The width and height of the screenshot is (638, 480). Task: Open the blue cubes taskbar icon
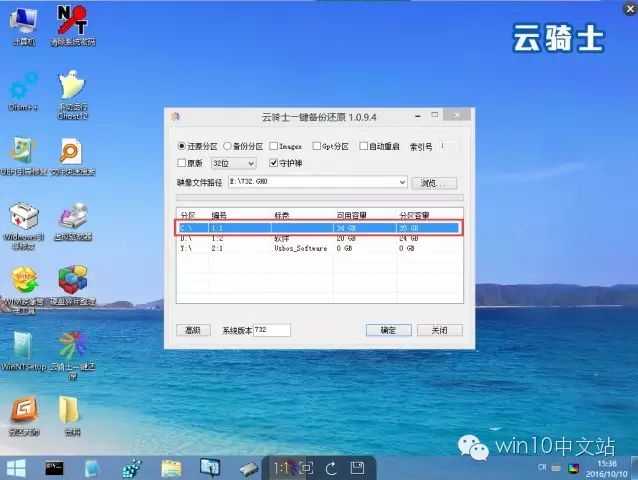click(x=131, y=468)
